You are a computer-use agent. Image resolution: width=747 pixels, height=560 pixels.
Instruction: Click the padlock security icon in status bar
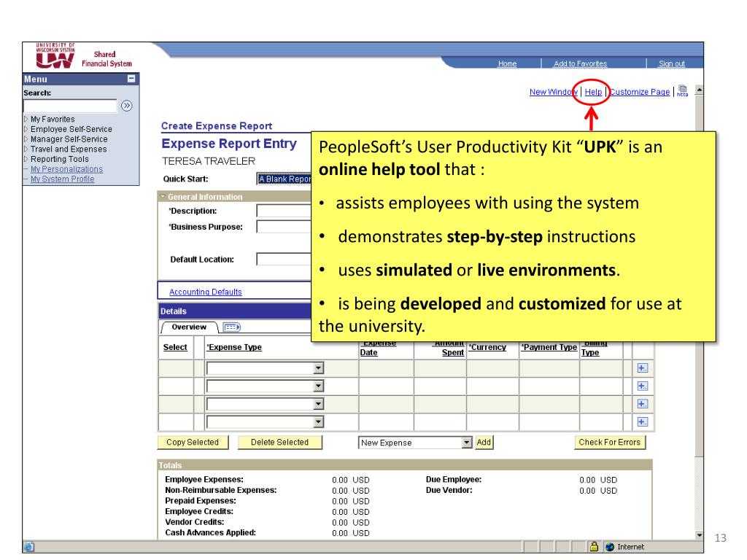[x=594, y=547]
